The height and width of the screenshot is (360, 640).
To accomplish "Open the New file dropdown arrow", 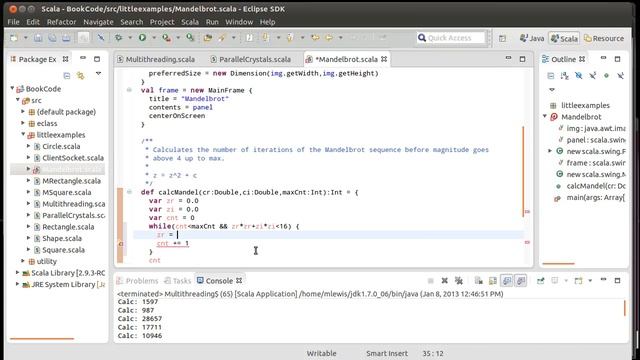I will coord(25,38).
